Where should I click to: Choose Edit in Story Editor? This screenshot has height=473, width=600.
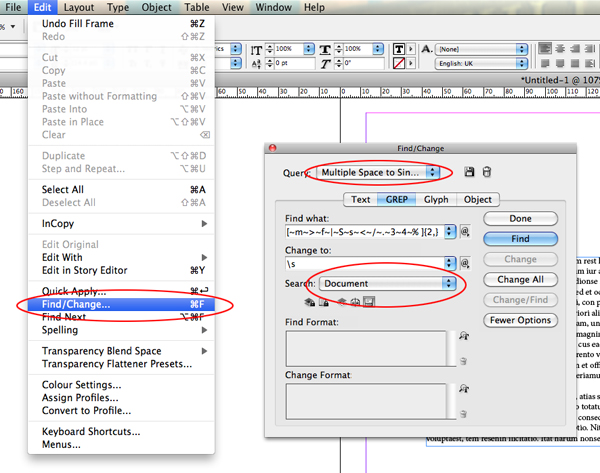pos(121,270)
